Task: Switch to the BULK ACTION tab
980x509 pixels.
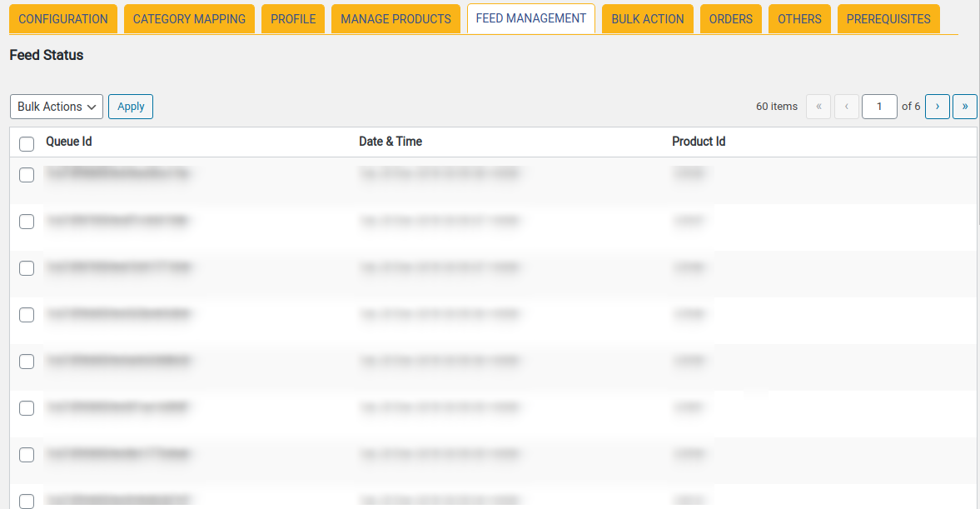Action: tap(647, 18)
